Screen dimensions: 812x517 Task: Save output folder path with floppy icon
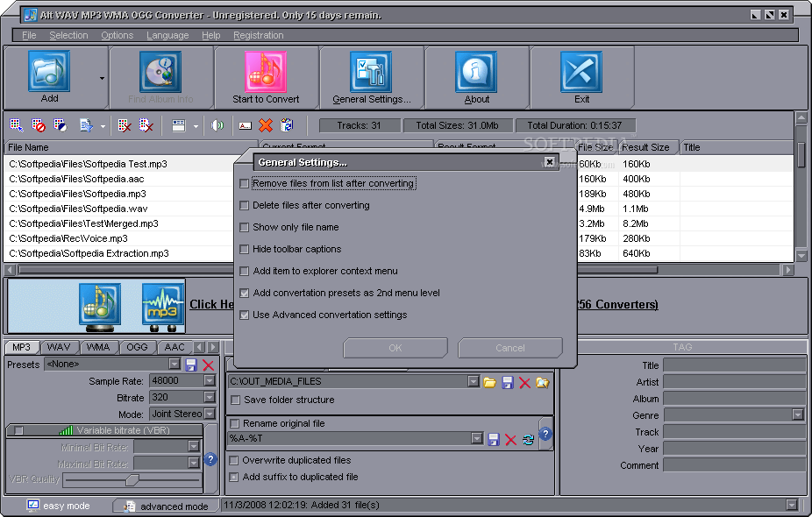pos(508,382)
